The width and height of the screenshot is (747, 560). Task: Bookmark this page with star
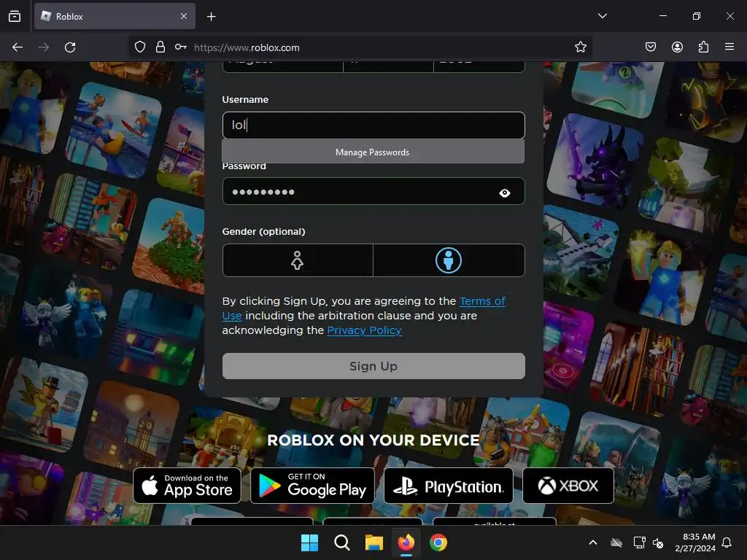580,47
